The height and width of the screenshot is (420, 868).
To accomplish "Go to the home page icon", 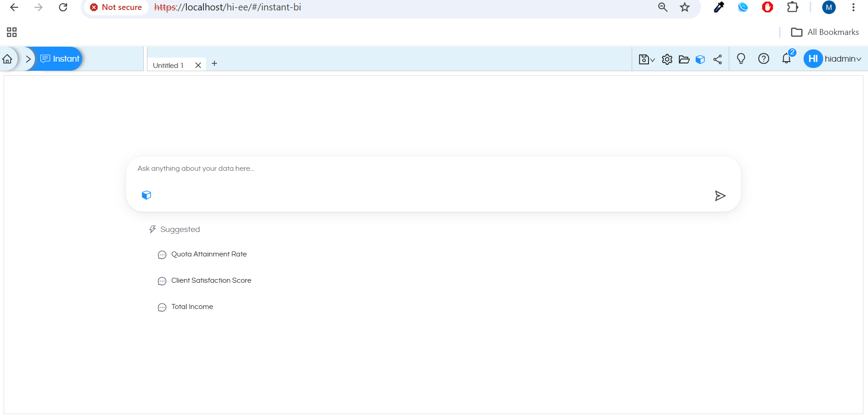I will (8, 59).
